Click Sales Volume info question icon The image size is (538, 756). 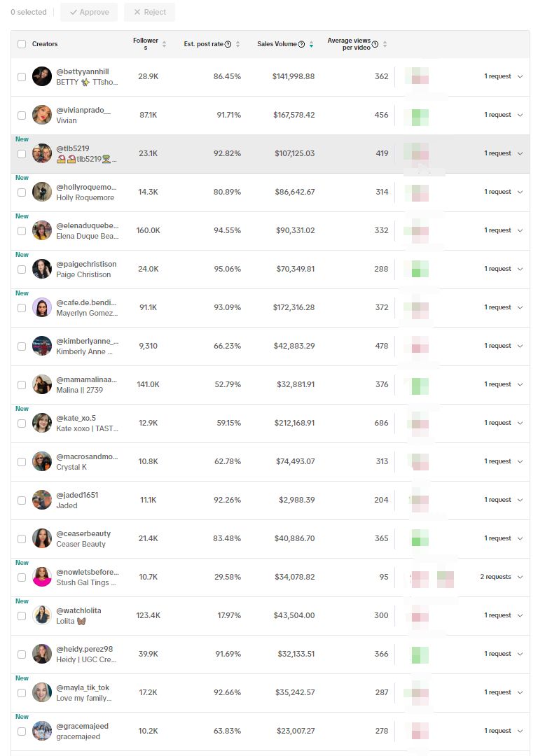[301, 44]
